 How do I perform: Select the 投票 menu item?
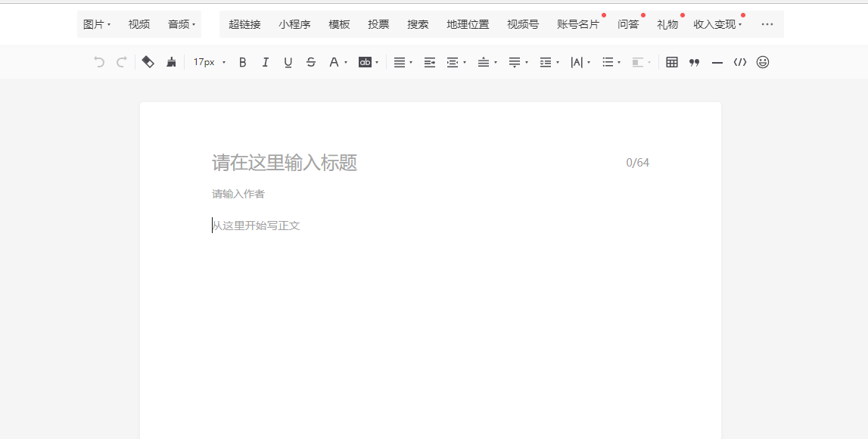(x=378, y=24)
